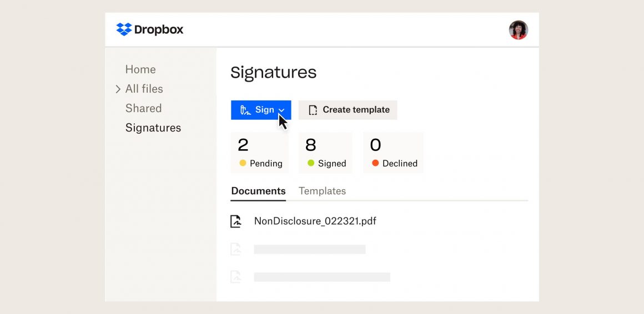The image size is (644, 314).
Task: Filter by the 8 Signed card
Action: point(325,153)
